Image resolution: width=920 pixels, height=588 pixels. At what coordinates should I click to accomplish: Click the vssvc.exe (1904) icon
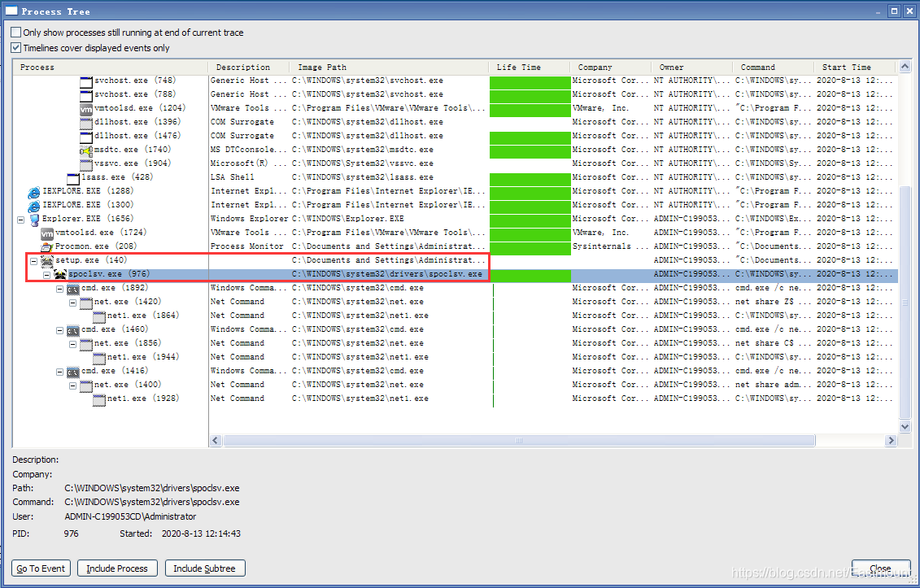pos(86,163)
